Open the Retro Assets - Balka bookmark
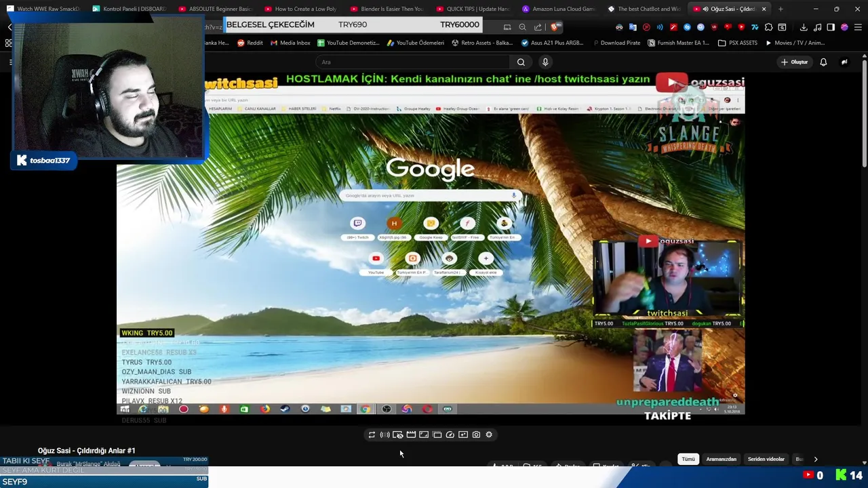 point(481,43)
